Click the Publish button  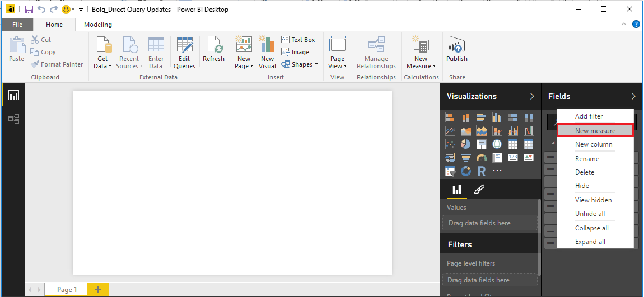pos(457,50)
